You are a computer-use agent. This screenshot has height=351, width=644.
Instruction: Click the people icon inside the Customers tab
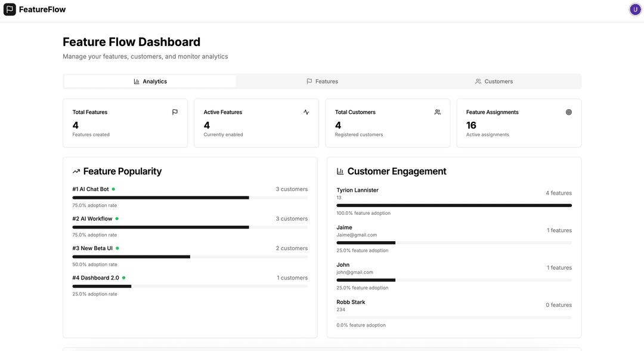tap(478, 81)
